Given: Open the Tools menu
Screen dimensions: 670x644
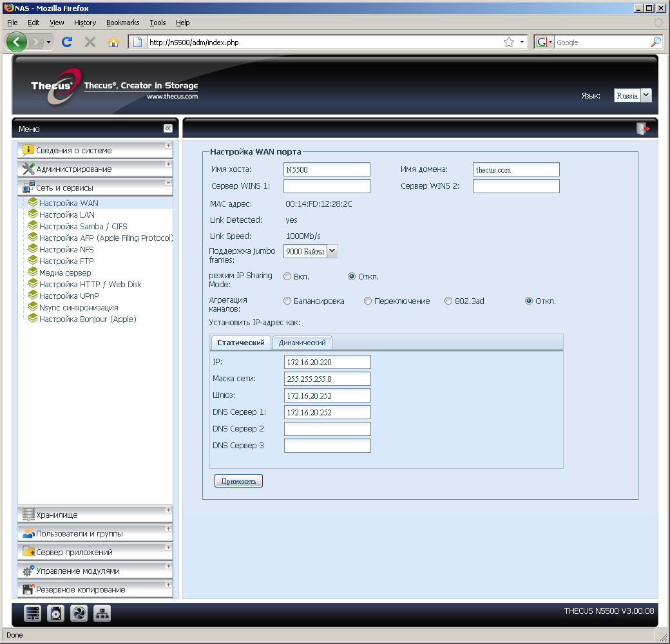Looking at the screenshot, I should tap(158, 23).
